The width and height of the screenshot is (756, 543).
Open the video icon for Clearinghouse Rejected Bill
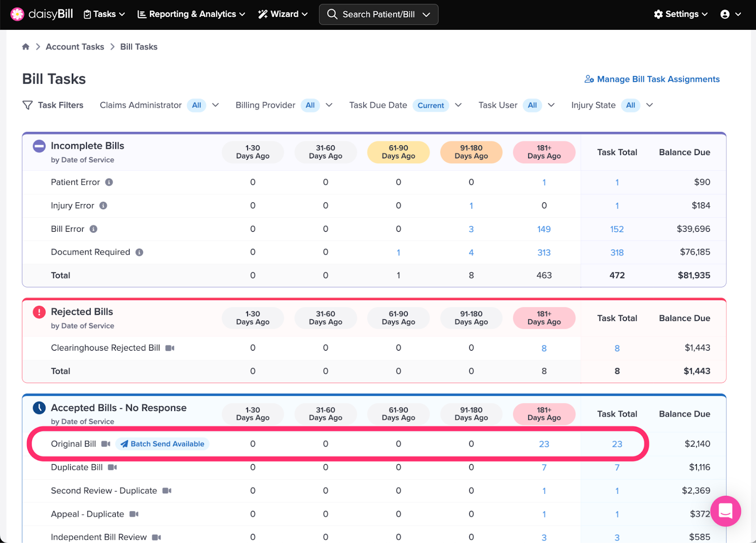[170, 348]
